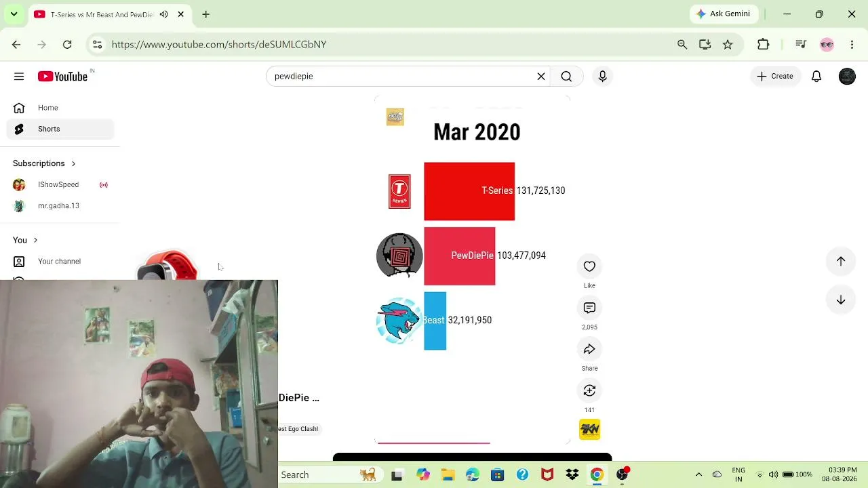Open the IShowSpeed subscription channel
Viewport: 868px width, 488px height.
tap(60, 184)
